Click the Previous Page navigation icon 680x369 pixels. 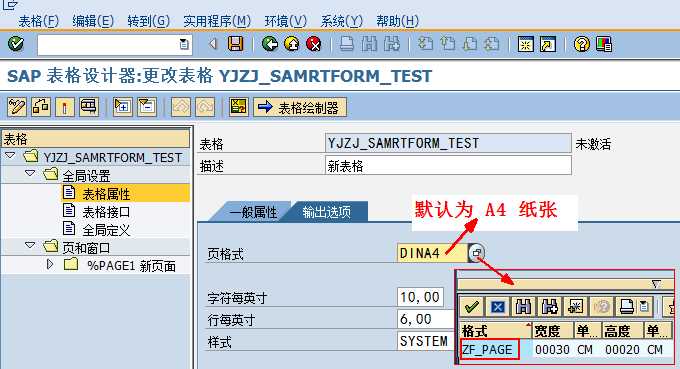click(447, 44)
